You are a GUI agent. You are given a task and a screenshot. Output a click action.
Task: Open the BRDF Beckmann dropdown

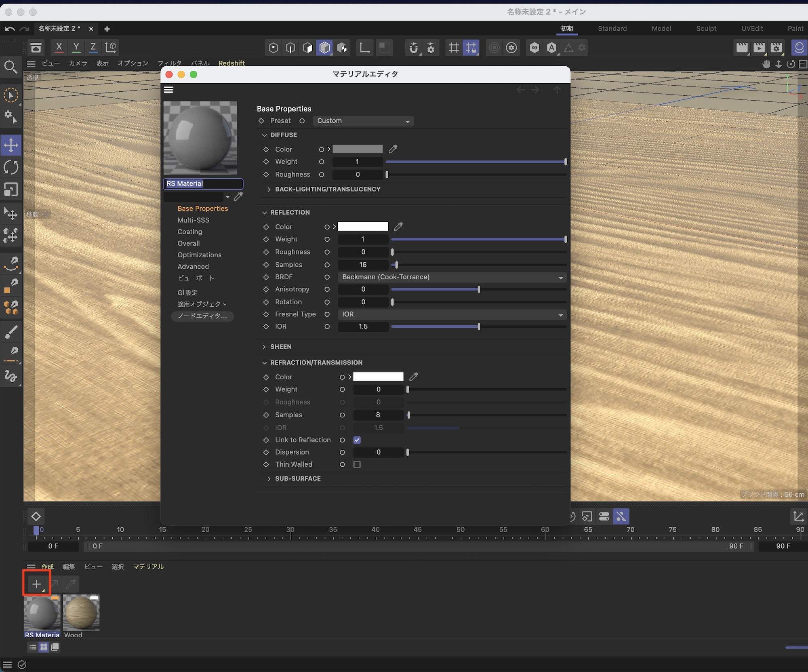(452, 277)
